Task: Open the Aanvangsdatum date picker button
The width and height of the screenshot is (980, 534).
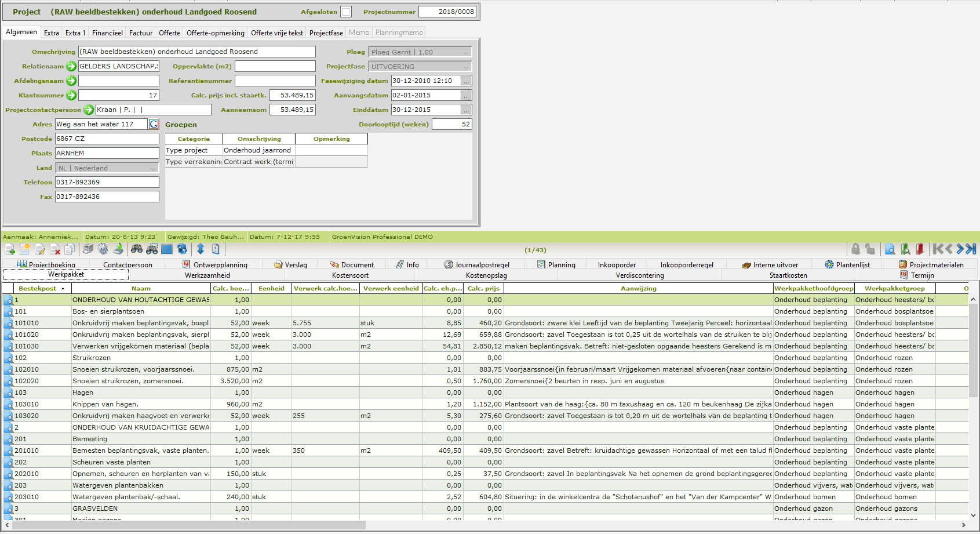Action: [x=467, y=95]
